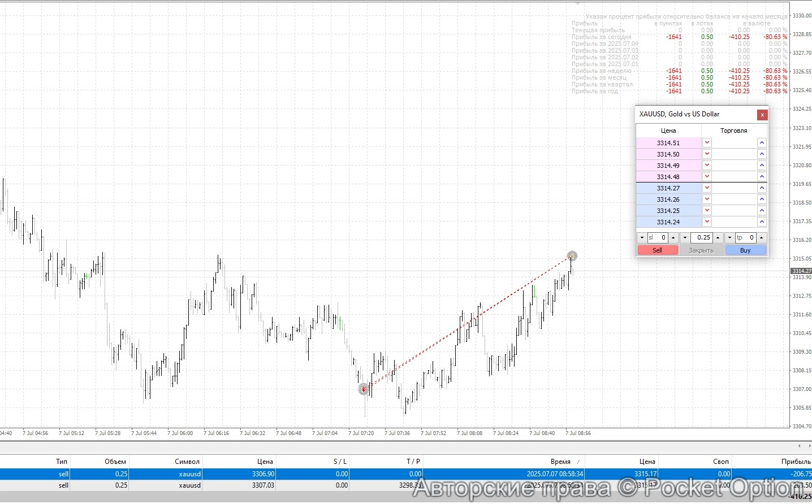Decrease the stop loss value with down stepper
Viewport: 812px width, 504px height.
pos(642,238)
